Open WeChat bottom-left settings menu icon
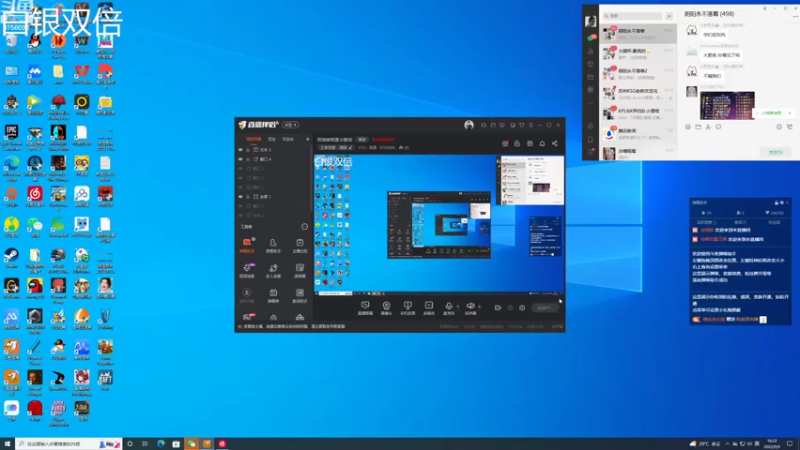Image resolution: width=800 pixels, height=450 pixels. [591, 152]
